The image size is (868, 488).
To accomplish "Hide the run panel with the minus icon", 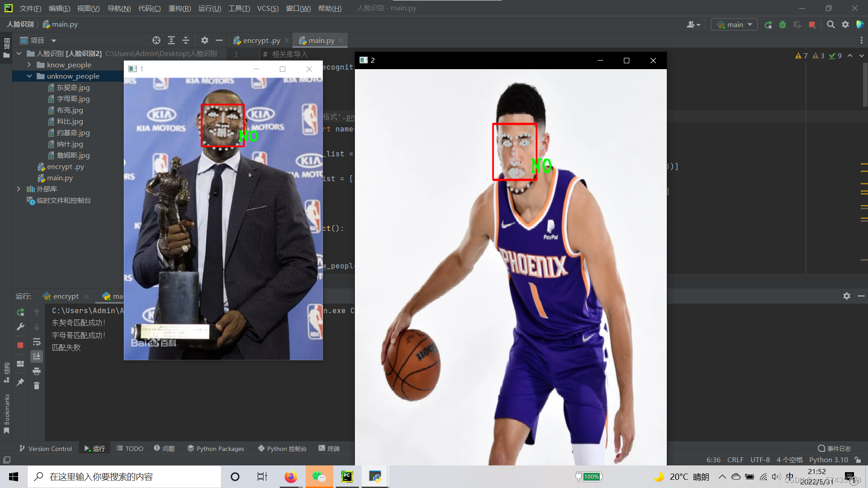I will 861,296.
